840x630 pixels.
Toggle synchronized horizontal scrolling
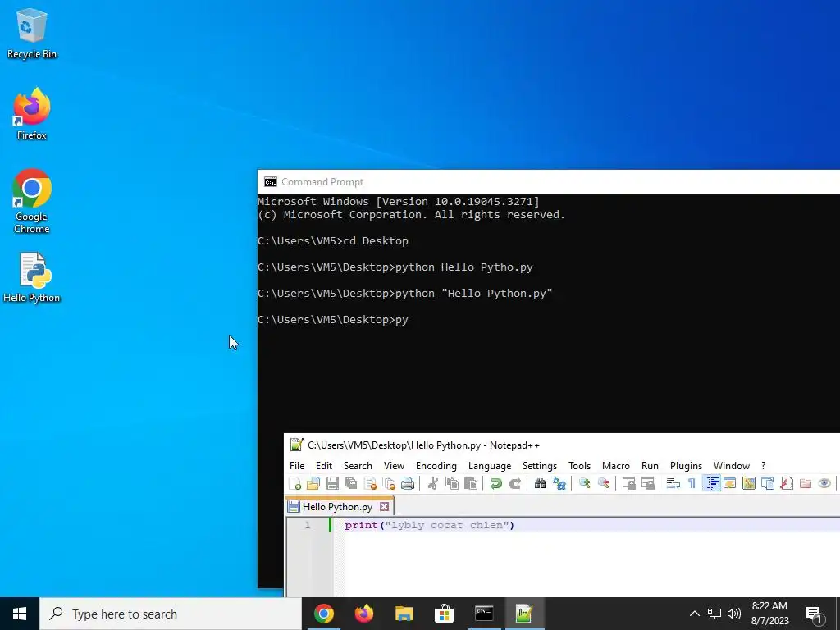pos(648,484)
